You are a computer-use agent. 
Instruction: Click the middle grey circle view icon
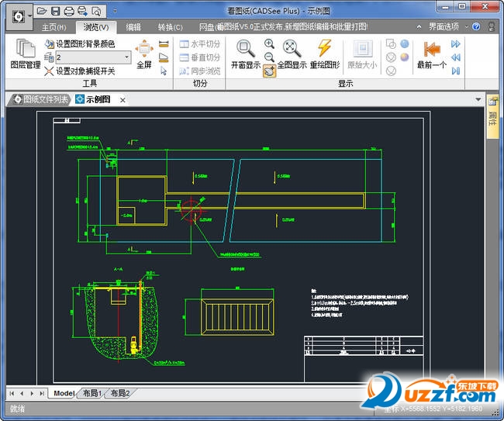point(391,57)
